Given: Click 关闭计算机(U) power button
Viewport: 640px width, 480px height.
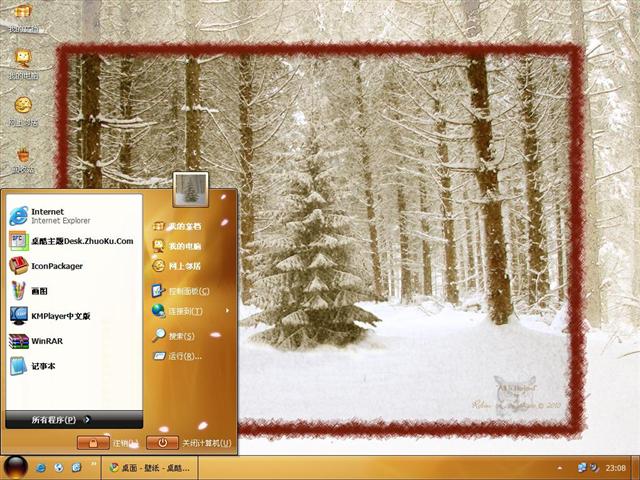Looking at the screenshot, I should click(x=162, y=443).
